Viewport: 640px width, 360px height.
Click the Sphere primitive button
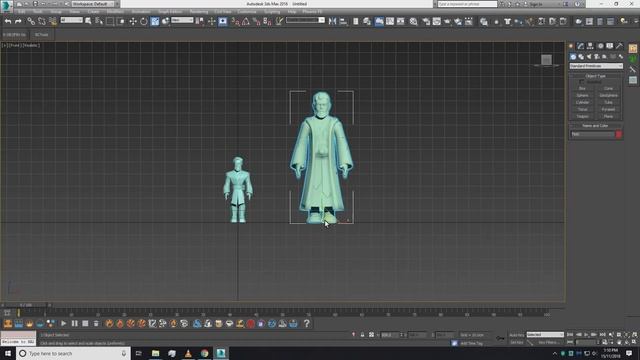[x=582, y=96]
